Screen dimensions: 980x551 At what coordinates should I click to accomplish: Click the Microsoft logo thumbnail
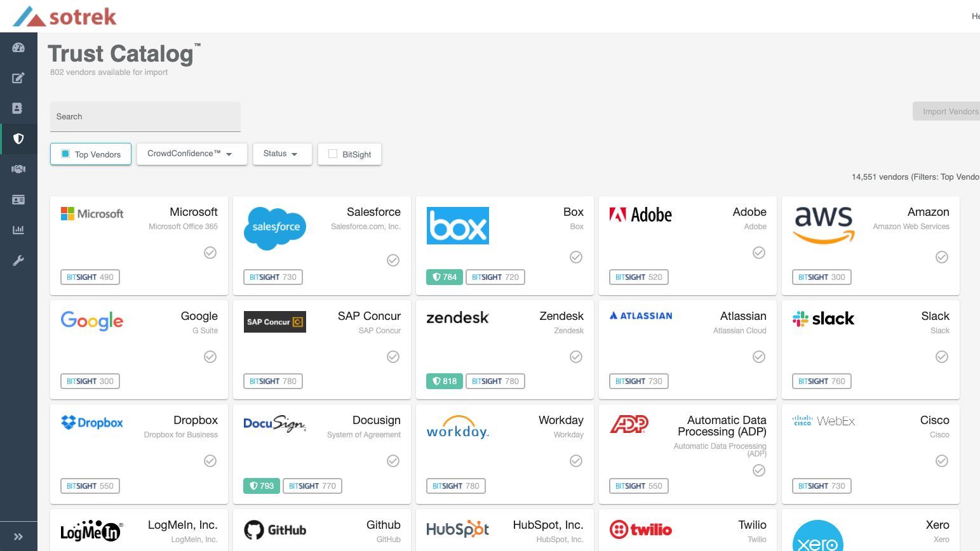(x=92, y=214)
